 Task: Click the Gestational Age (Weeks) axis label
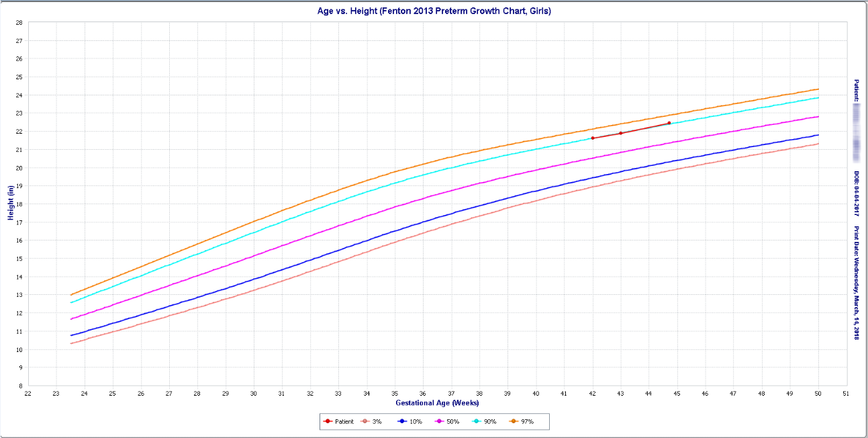(437, 403)
